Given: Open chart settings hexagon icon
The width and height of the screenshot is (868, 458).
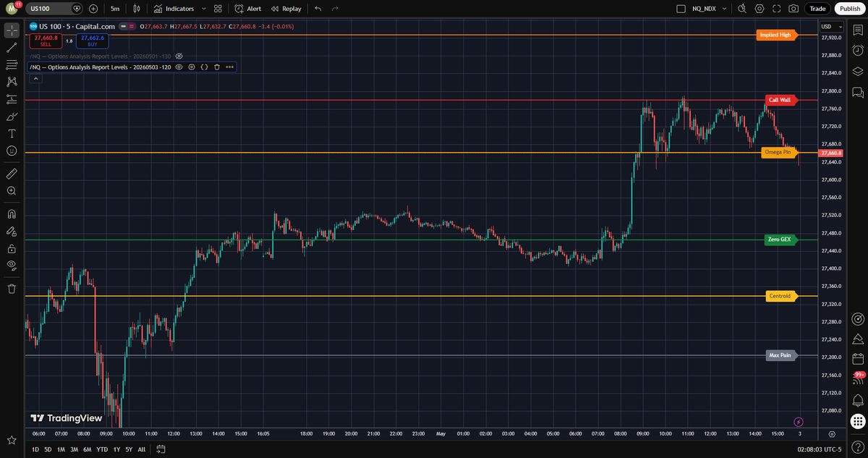Looking at the screenshot, I should pyautogui.click(x=759, y=9).
